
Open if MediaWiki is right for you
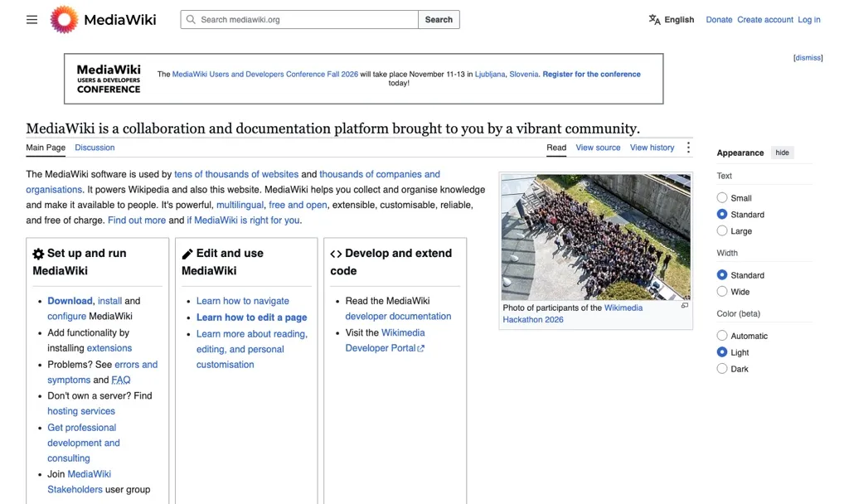[243, 220]
